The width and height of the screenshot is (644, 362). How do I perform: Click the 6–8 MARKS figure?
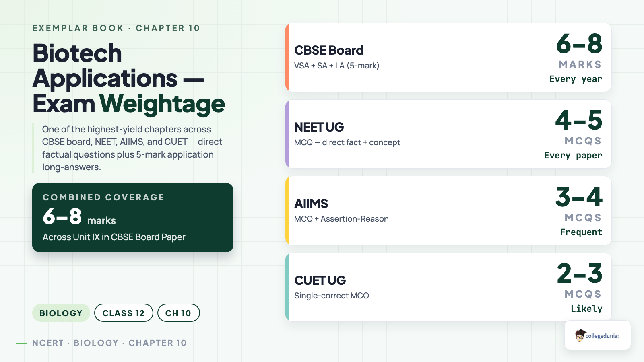579,50
